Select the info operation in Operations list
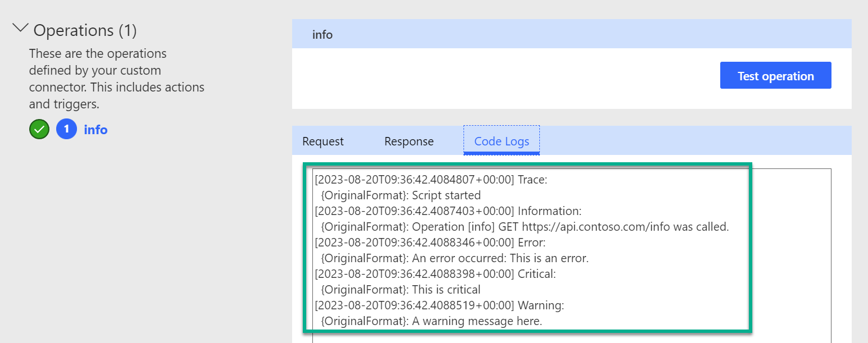Screen dimensions: 868x343 click(x=95, y=130)
